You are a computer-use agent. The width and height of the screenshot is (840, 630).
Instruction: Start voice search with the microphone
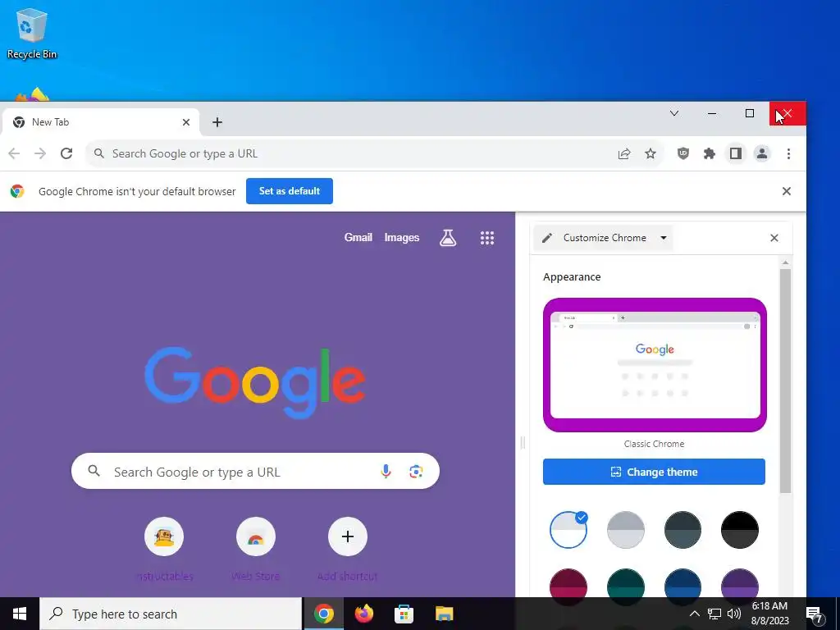pyautogui.click(x=386, y=472)
